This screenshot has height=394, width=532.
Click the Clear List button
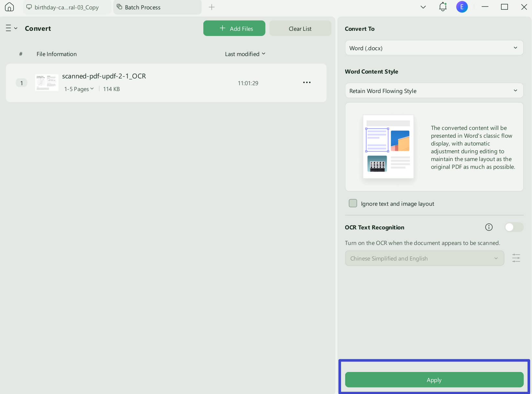point(300,28)
